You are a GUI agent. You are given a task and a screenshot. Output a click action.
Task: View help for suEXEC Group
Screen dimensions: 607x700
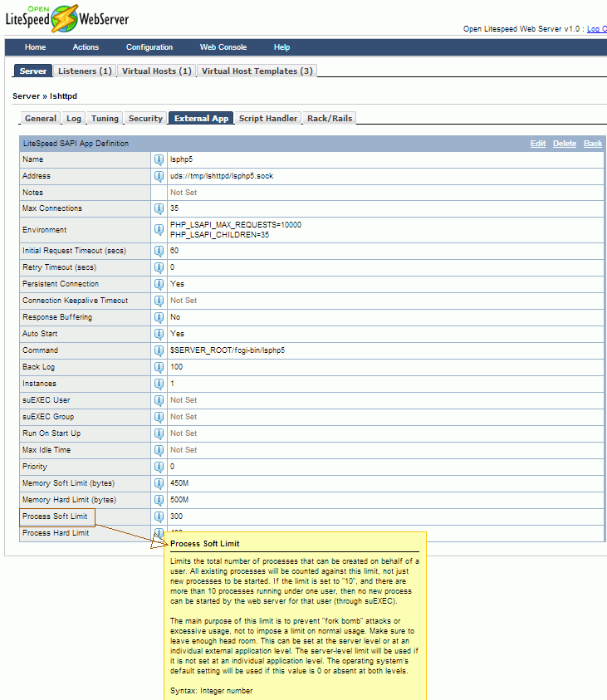(x=159, y=417)
